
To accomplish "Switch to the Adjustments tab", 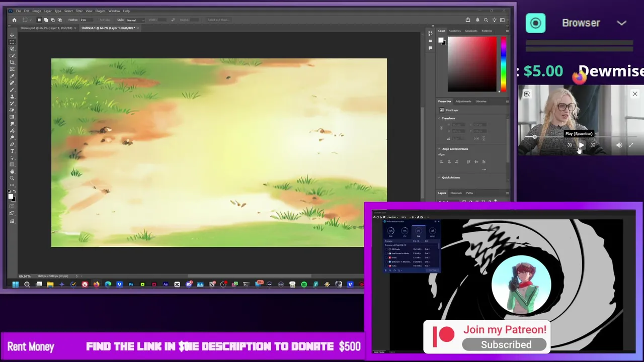I will 463,102.
